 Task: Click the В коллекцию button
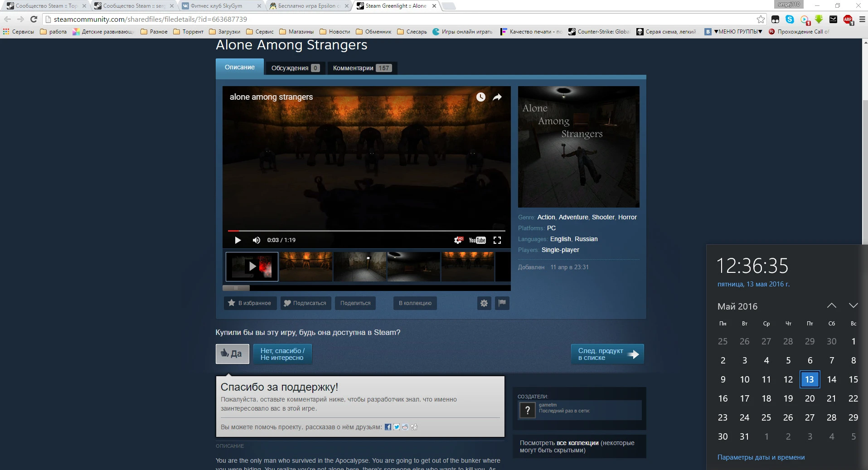(415, 303)
